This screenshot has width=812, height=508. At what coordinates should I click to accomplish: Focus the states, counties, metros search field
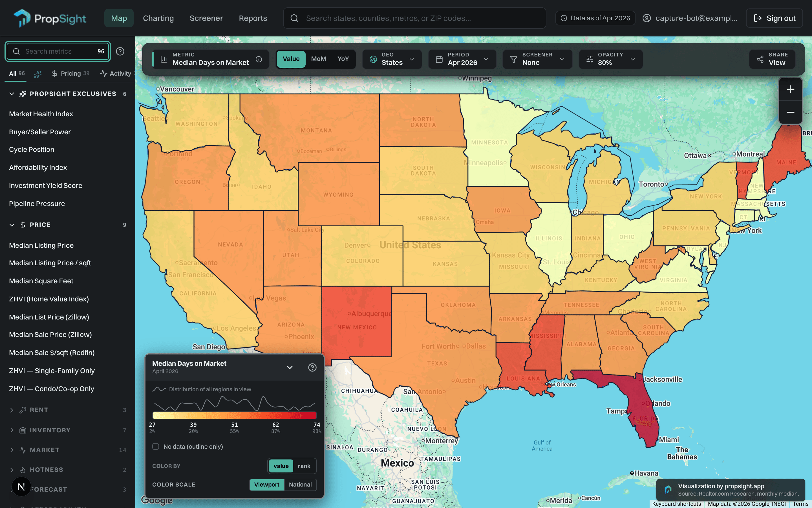coord(414,18)
